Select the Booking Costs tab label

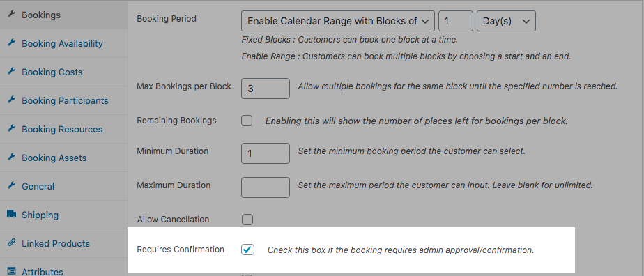pyautogui.click(x=52, y=72)
